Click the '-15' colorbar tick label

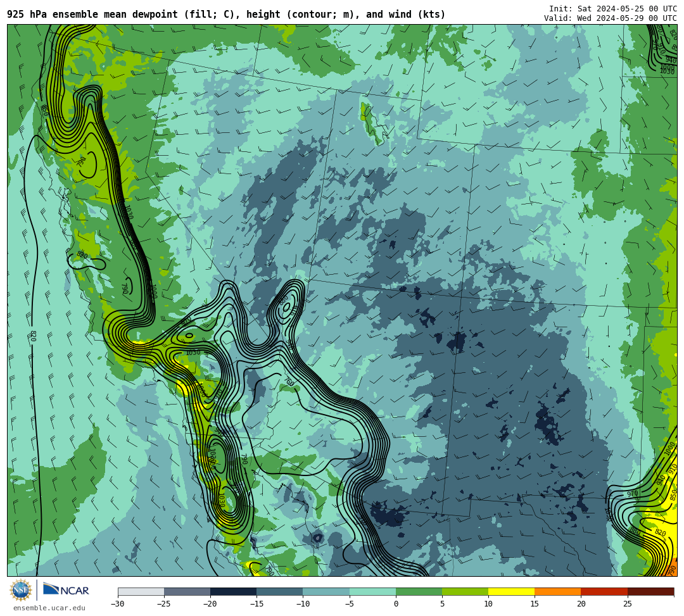256,604
